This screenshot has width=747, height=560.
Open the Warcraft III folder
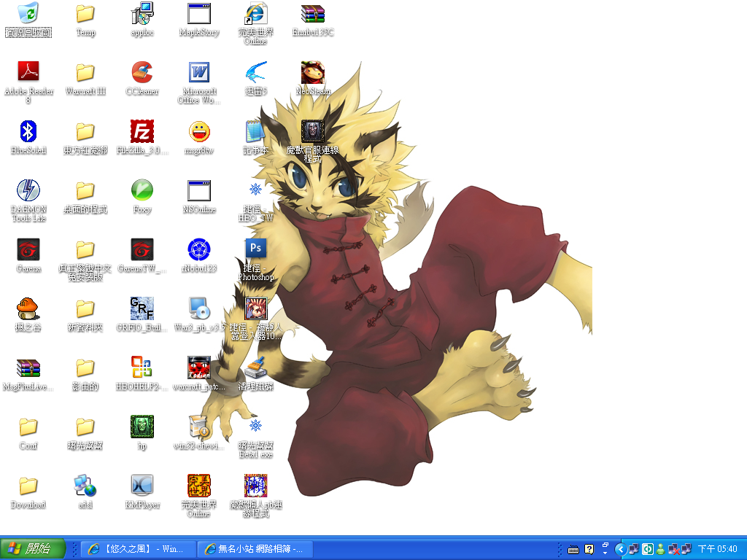85,72
